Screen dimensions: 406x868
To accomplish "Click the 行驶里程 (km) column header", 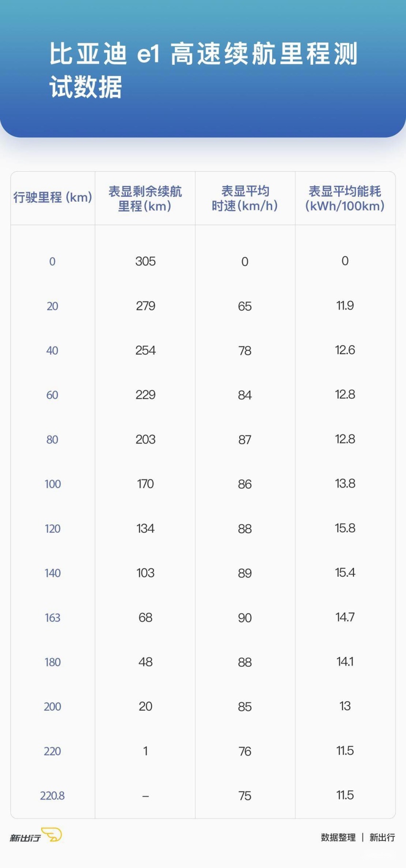I will coord(52,197).
